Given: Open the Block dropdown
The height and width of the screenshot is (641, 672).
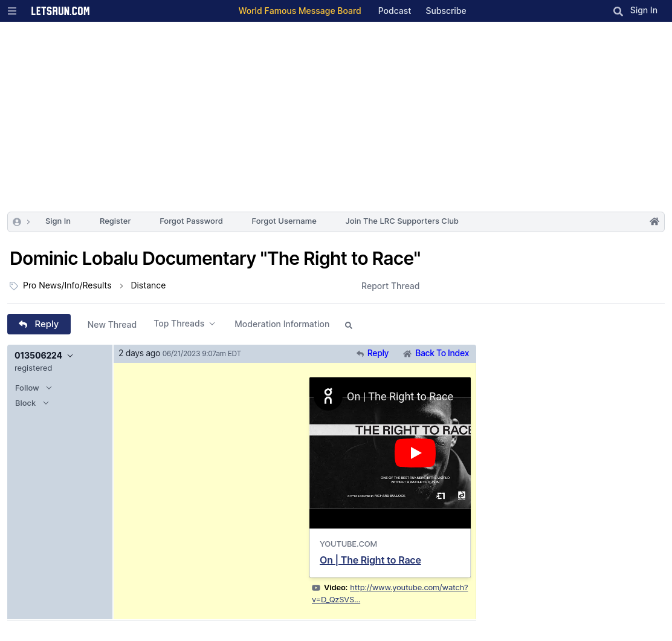Looking at the screenshot, I should [32, 403].
